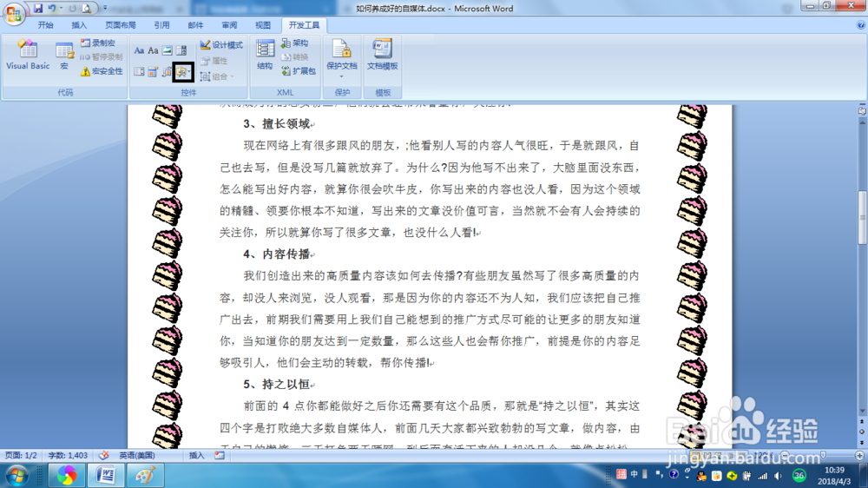Open the 保护文档 protect document dropdown
The width and height of the screenshot is (868, 488).
(x=341, y=58)
